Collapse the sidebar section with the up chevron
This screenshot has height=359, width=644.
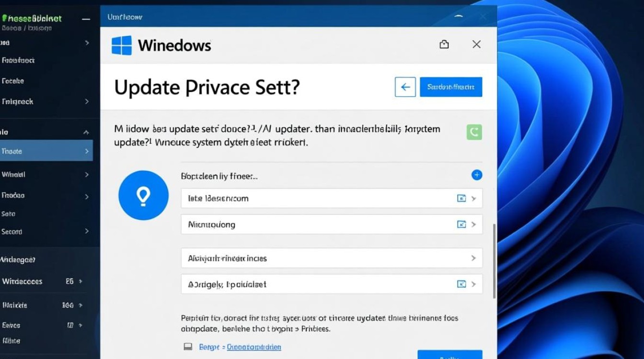click(x=86, y=131)
